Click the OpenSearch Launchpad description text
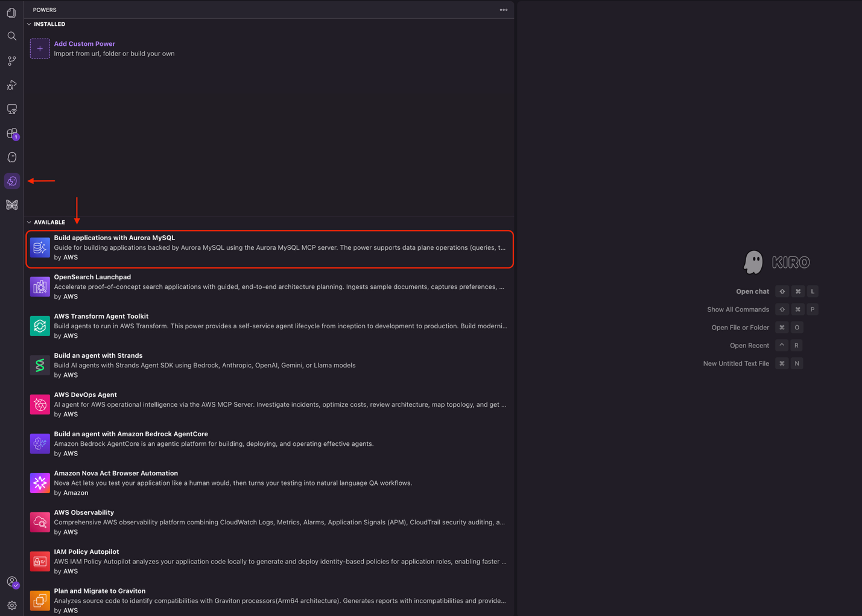862x616 pixels. (x=279, y=287)
